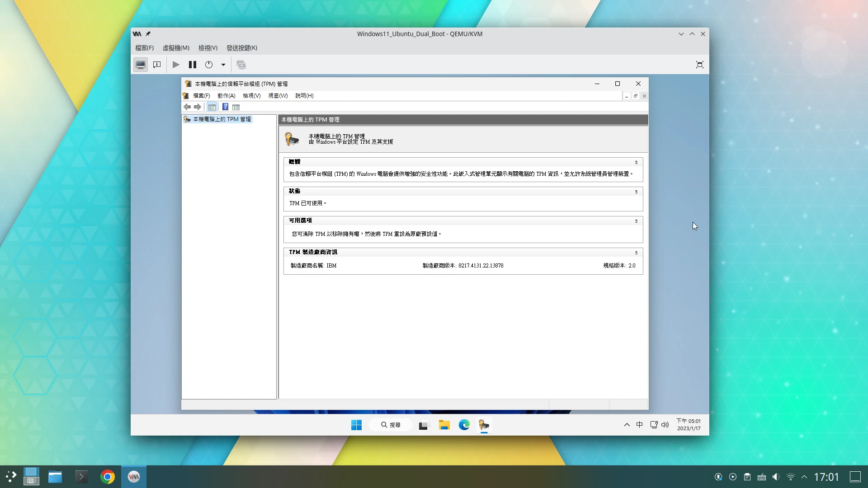The width and height of the screenshot is (868, 488).
Task: Click the Show/Hide console tree toolbar icon
Action: (212, 107)
